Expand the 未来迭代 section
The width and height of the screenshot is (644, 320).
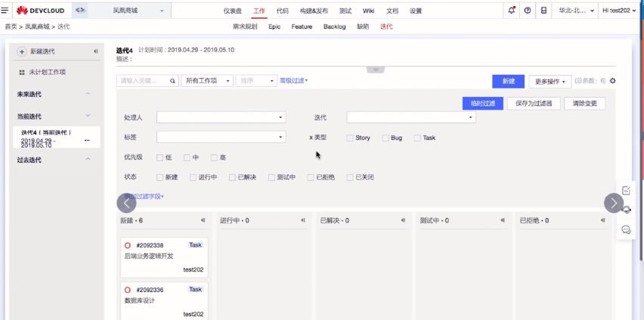(x=88, y=95)
